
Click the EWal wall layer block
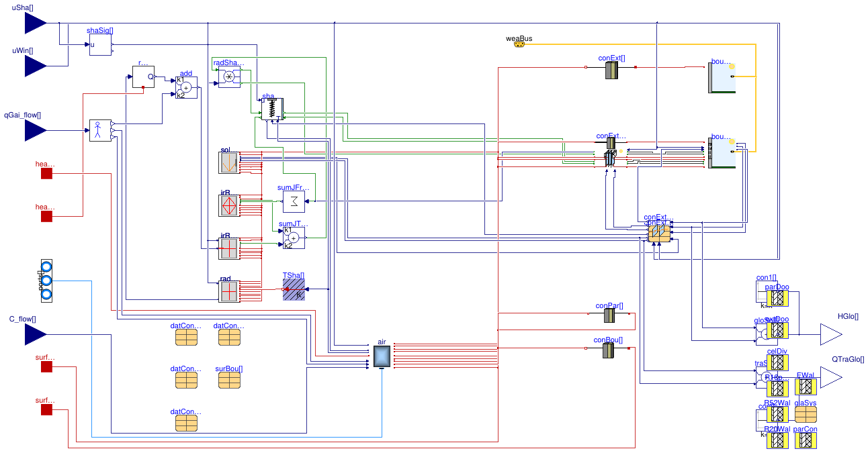click(x=806, y=387)
